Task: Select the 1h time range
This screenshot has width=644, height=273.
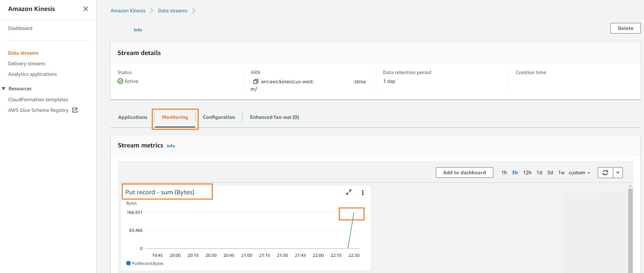Action: point(504,172)
